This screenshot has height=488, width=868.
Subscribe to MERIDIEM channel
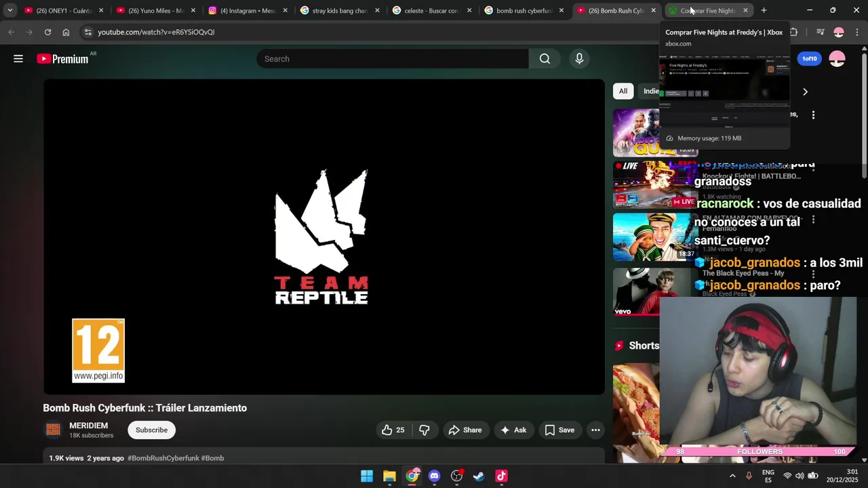pos(151,430)
